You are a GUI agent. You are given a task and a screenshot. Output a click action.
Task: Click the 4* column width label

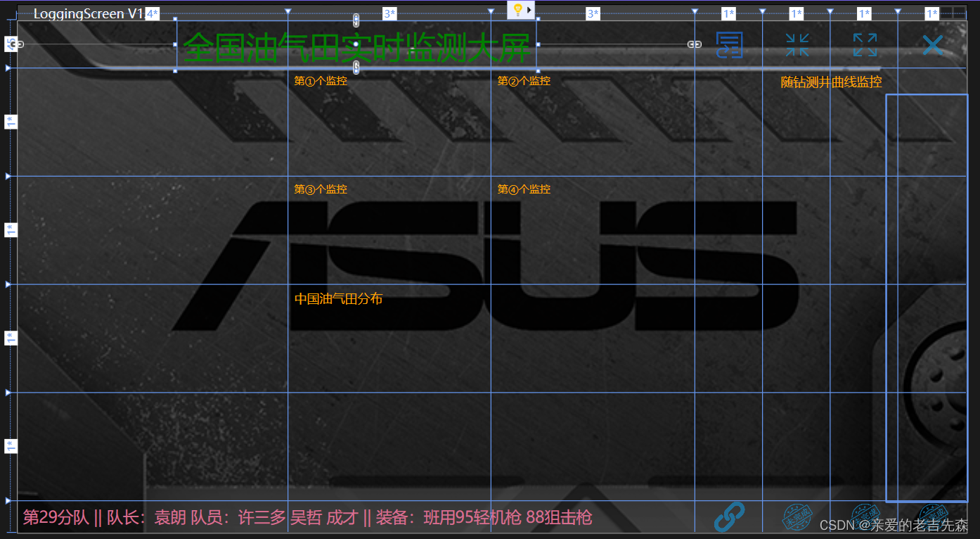(x=152, y=13)
